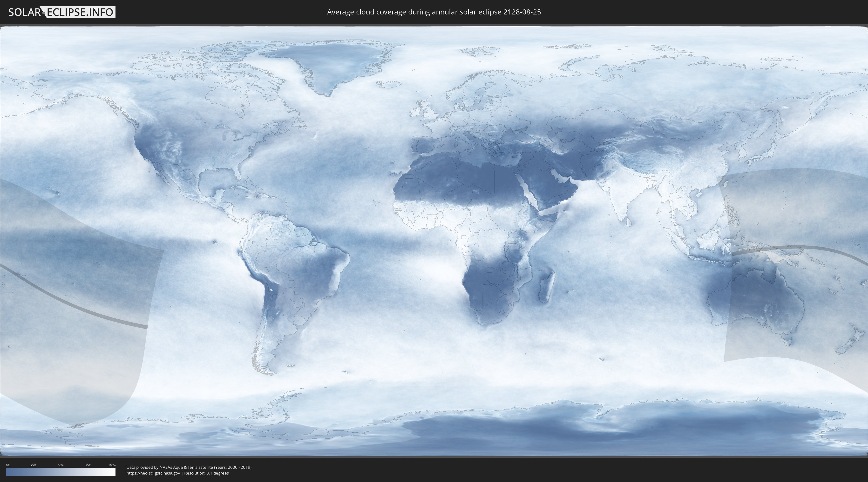
Task: Click the 75% legend label
Action: click(x=88, y=465)
